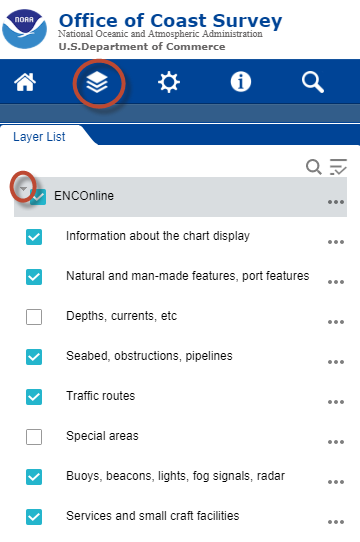Open layer list filter options icon
This screenshot has width=360, height=542.
tap(338, 167)
